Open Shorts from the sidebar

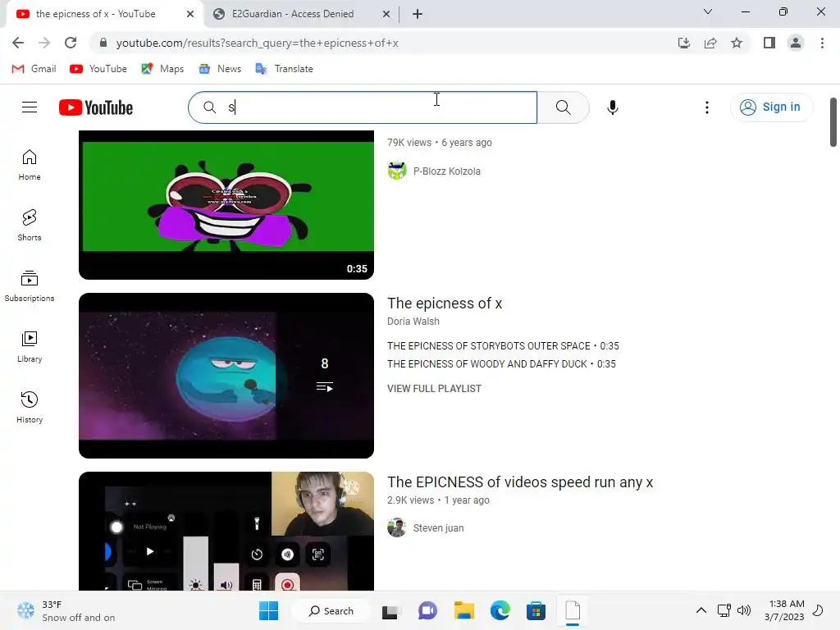(30, 226)
